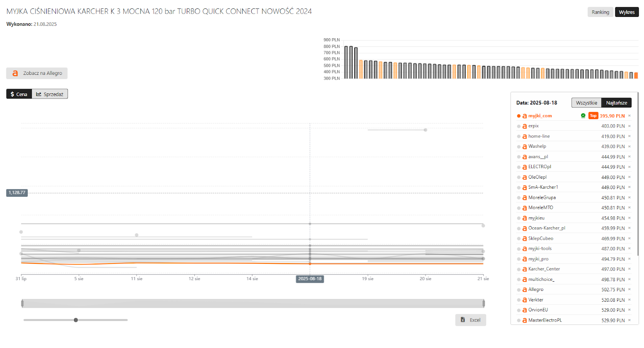Click the orange Top badge for myjki_com
Screen dimensions: 644x348
pos(593,116)
